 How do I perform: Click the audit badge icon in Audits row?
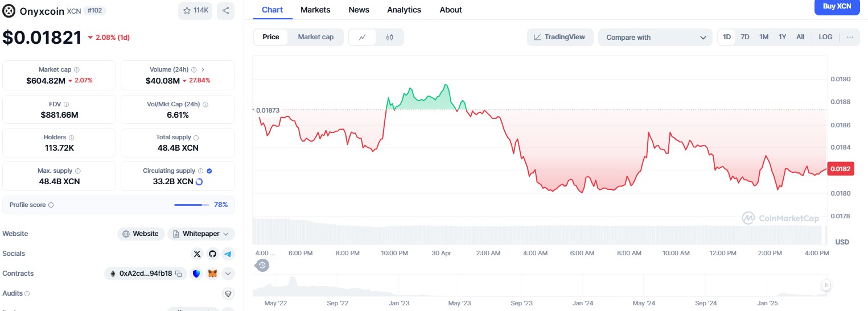click(228, 294)
